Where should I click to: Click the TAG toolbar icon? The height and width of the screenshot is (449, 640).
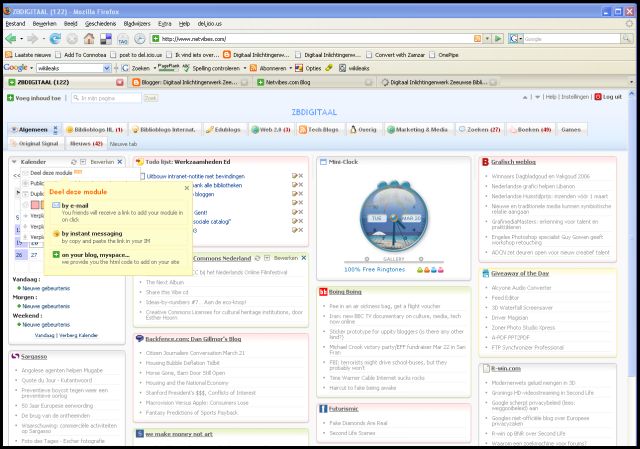point(122,39)
